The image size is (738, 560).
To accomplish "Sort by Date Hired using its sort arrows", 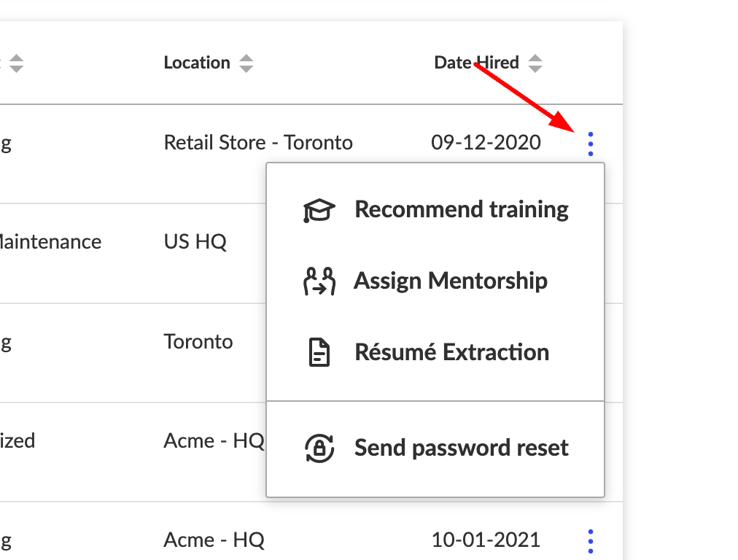I will (535, 63).
